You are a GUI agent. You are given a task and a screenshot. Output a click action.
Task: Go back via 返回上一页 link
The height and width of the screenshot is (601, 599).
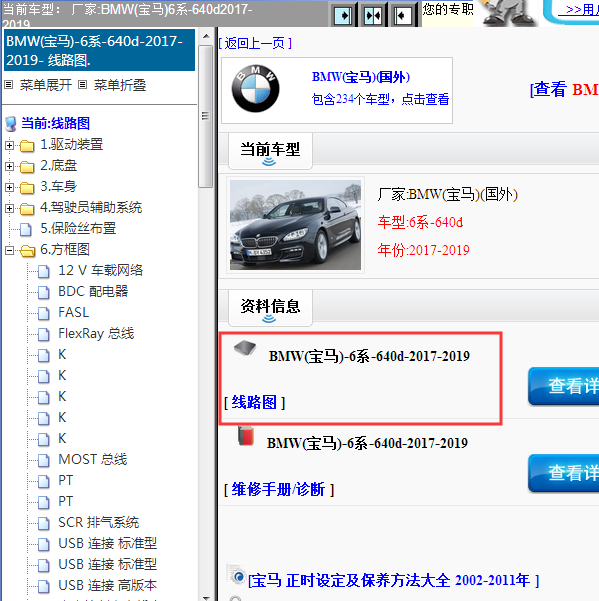click(255, 43)
